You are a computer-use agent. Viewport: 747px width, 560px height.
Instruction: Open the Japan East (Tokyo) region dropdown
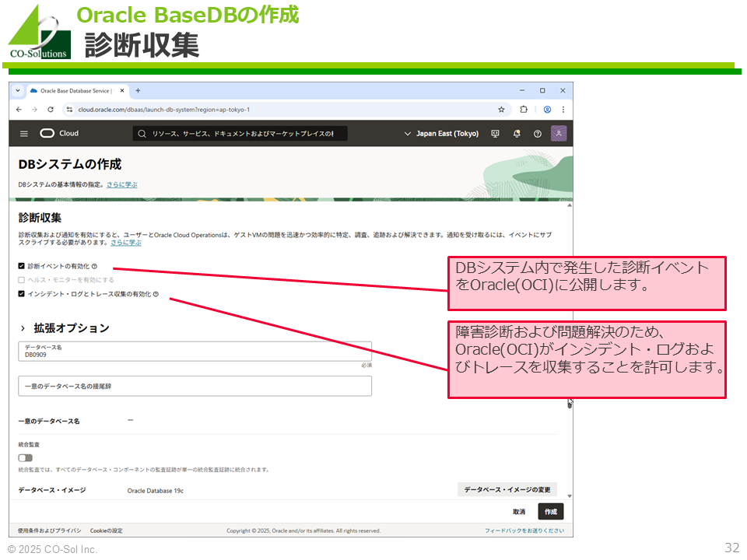[441, 134]
